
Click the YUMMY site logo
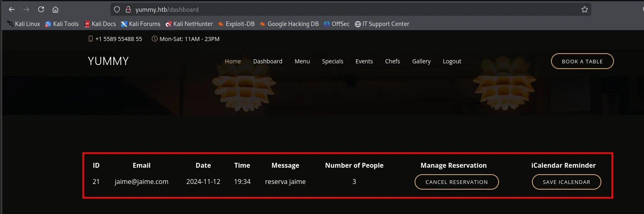pyautogui.click(x=108, y=61)
